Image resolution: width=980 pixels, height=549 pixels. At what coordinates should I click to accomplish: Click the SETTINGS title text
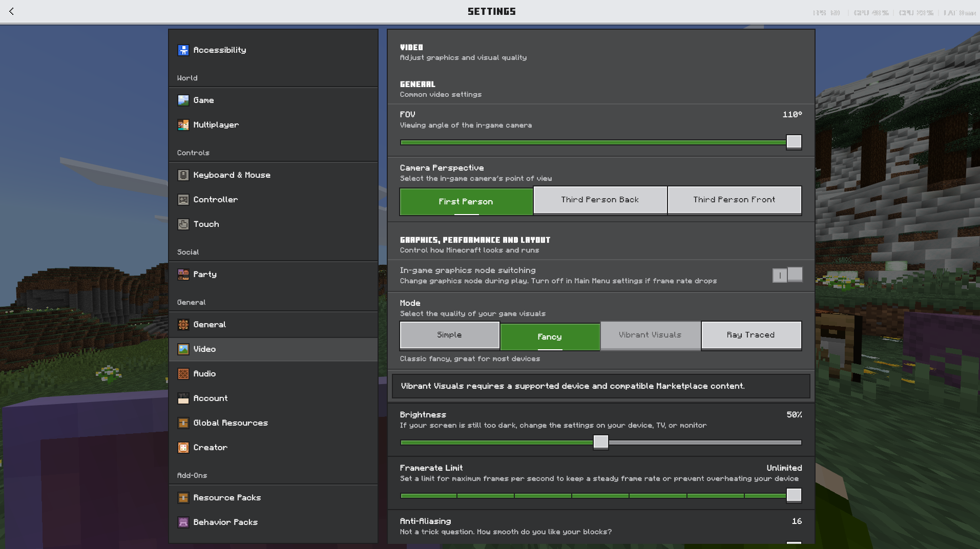click(x=492, y=11)
